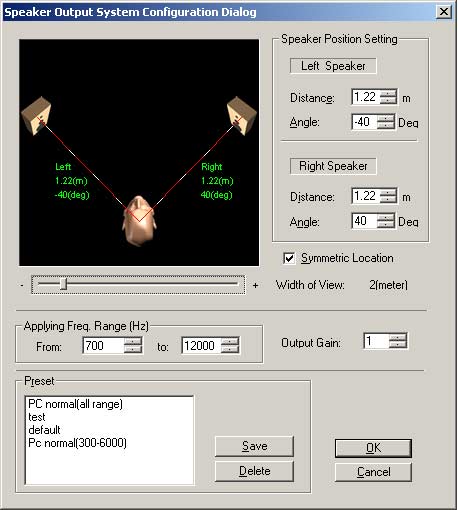Click the Cancel button
Viewport: 458px width, 510px height.
click(x=373, y=472)
